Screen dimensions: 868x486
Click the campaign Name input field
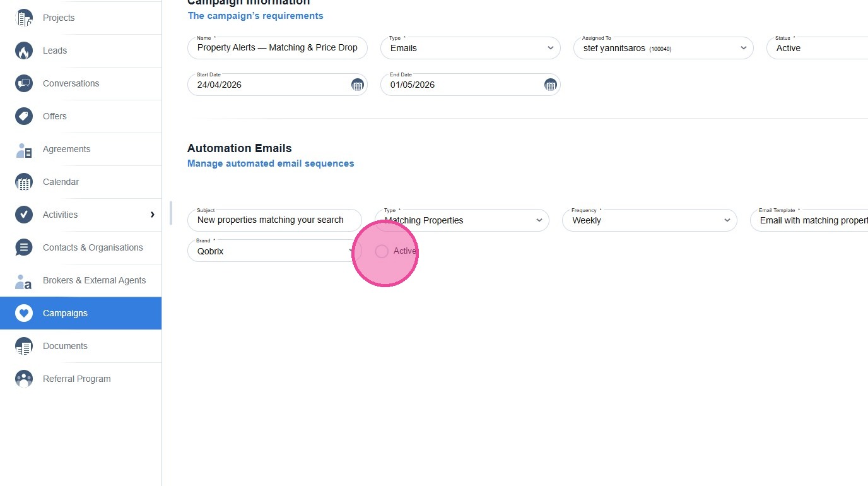pos(278,48)
